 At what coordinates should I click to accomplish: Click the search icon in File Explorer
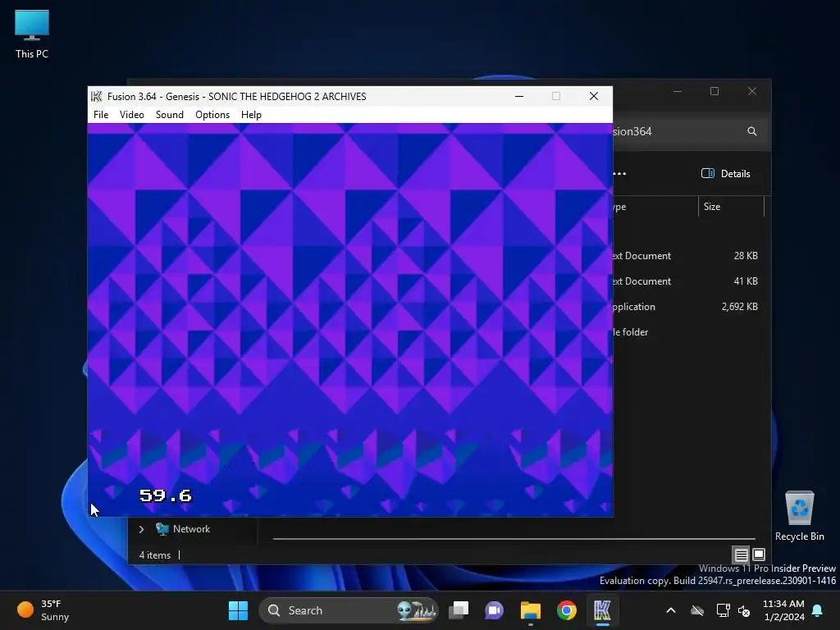[752, 131]
